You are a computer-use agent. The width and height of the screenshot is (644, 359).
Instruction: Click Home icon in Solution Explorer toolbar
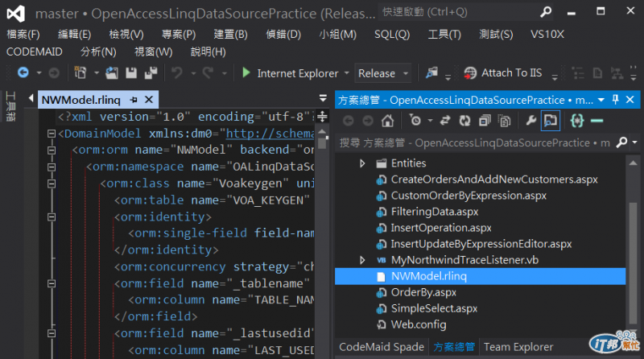387,121
